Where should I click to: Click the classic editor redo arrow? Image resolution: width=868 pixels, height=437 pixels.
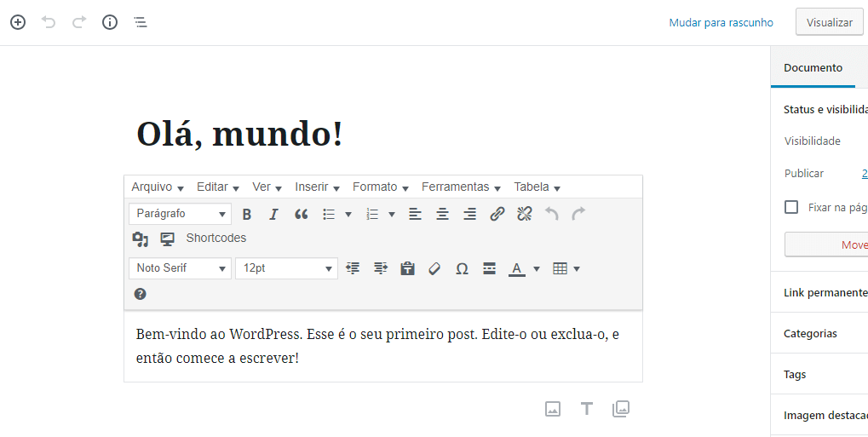(578, 214)
